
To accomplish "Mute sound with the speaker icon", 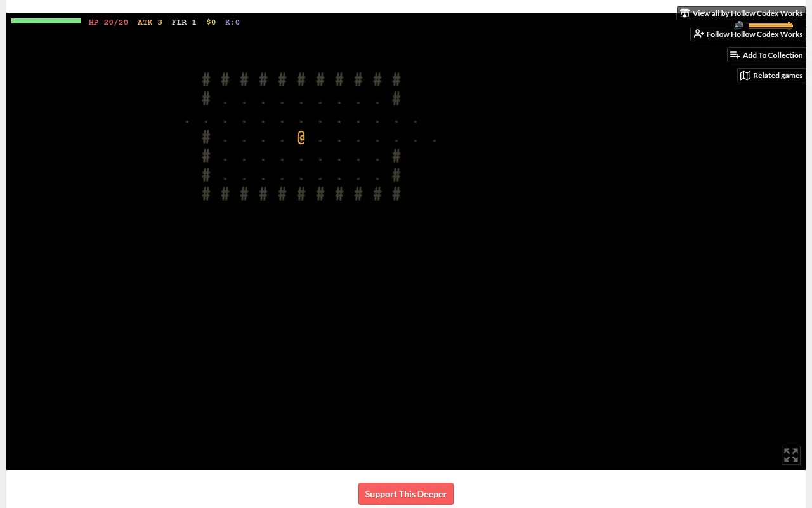I will [x=739, y=25].
